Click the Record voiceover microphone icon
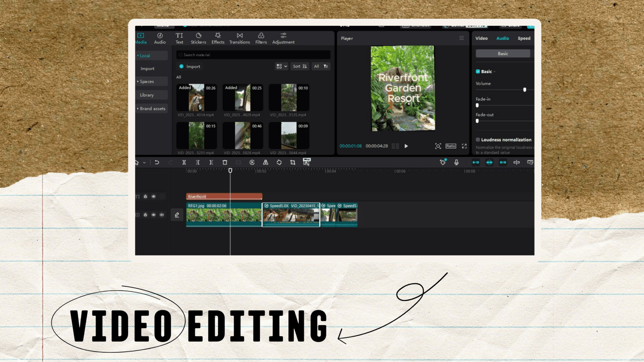Image resolution: width=644 pixels, height=362 pixels. click(456, 162)
